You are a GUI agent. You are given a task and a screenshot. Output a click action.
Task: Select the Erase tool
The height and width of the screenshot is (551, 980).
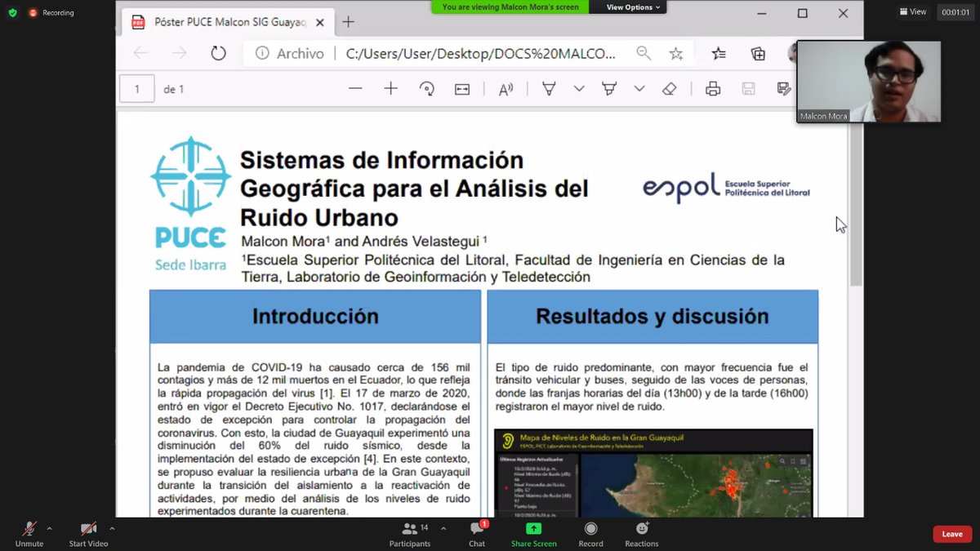(x=670, y=89)
